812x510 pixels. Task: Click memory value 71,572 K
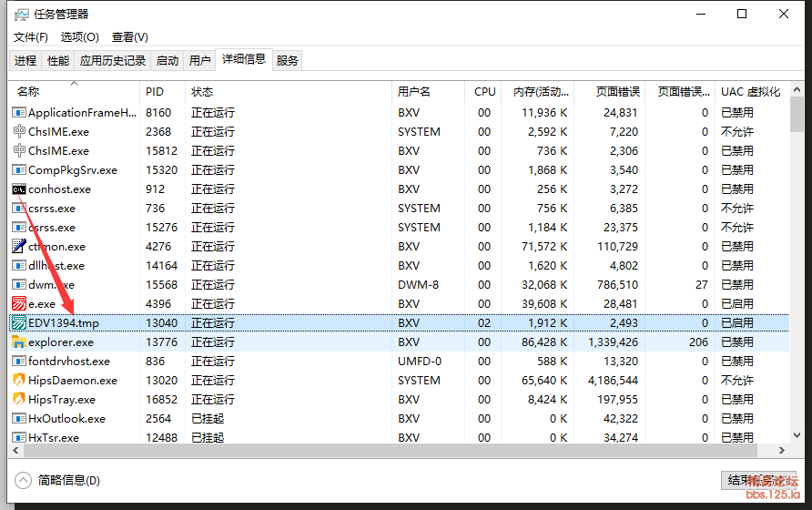pos(544,246)
